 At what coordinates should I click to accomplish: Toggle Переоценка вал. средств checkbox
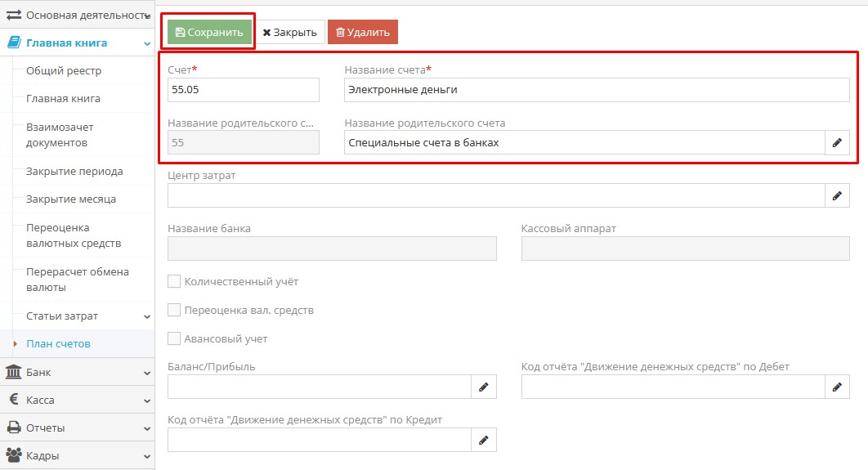pos(174,311)
